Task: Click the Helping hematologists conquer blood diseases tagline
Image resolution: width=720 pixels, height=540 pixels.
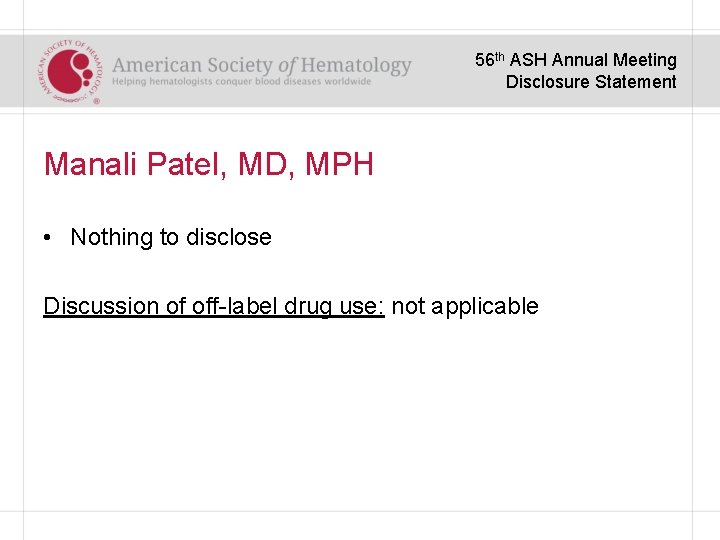Action: click(241, 82)
